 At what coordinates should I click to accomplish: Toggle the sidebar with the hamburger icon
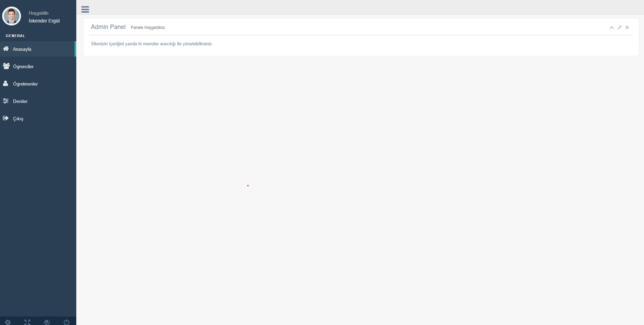tap(85, 9)
